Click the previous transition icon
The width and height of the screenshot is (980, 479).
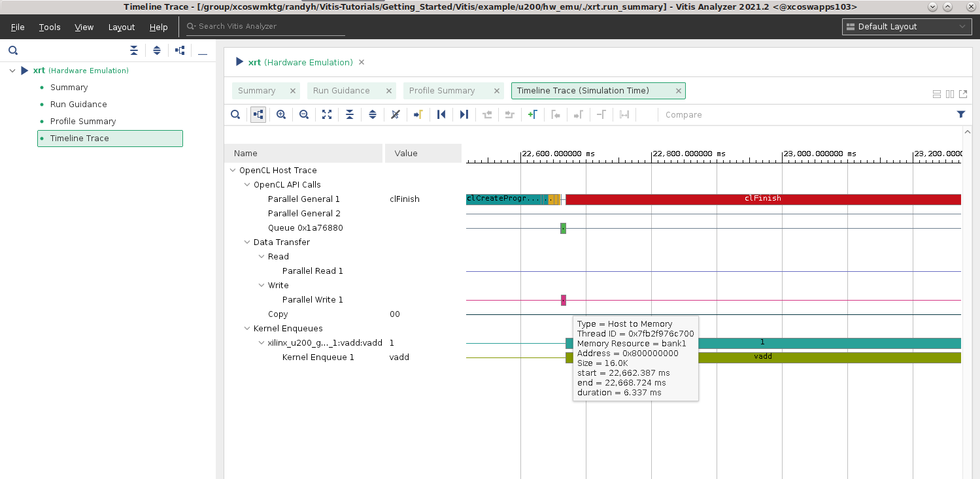[487, 114]
